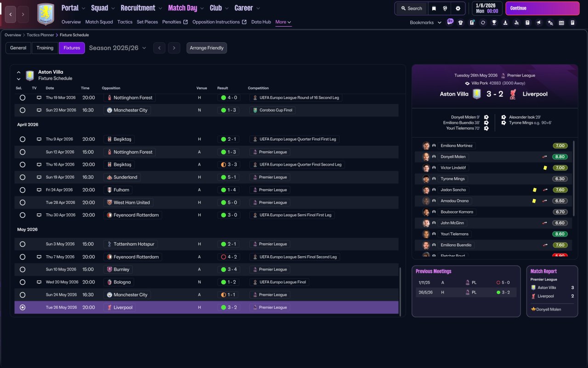Screen dimensions: 588x368
Task: Expand the More submenu
Action: coord(283,22)
